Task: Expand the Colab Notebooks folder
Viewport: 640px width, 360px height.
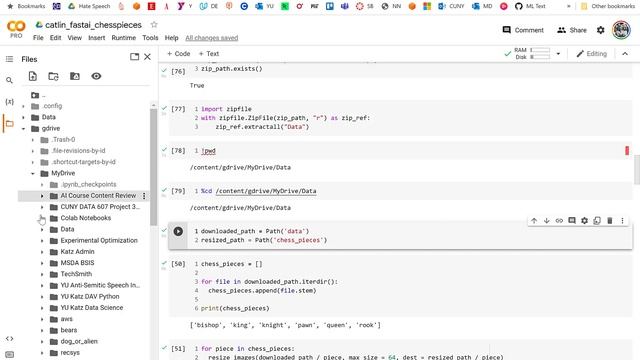Action: [x=42, y=218]
